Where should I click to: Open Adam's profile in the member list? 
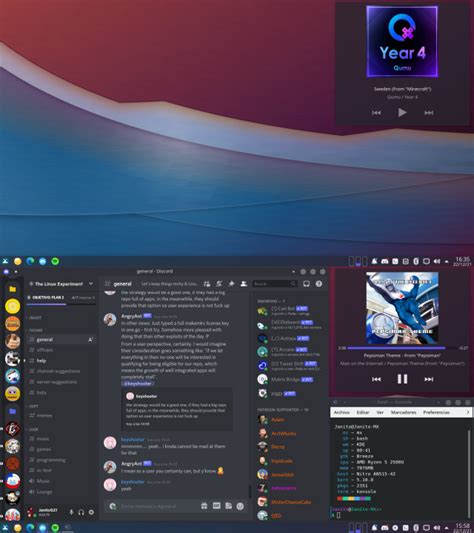(277, 420)
